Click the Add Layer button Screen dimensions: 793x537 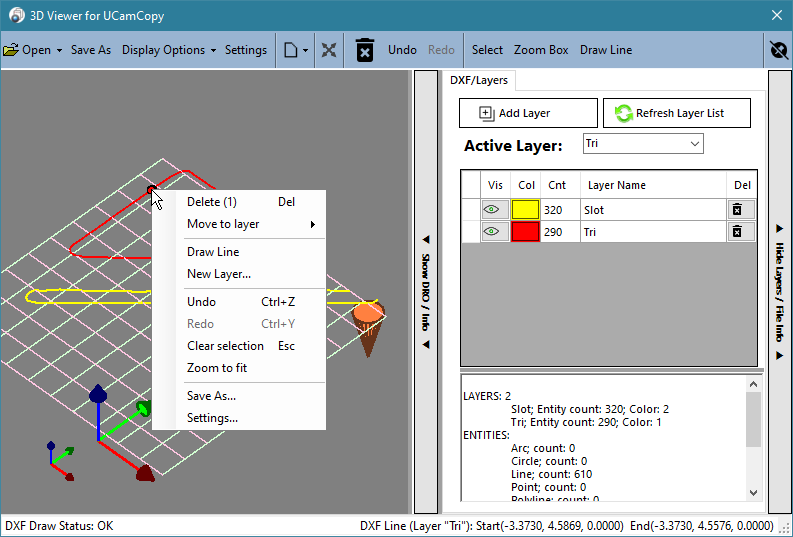[x=528, y=113]
